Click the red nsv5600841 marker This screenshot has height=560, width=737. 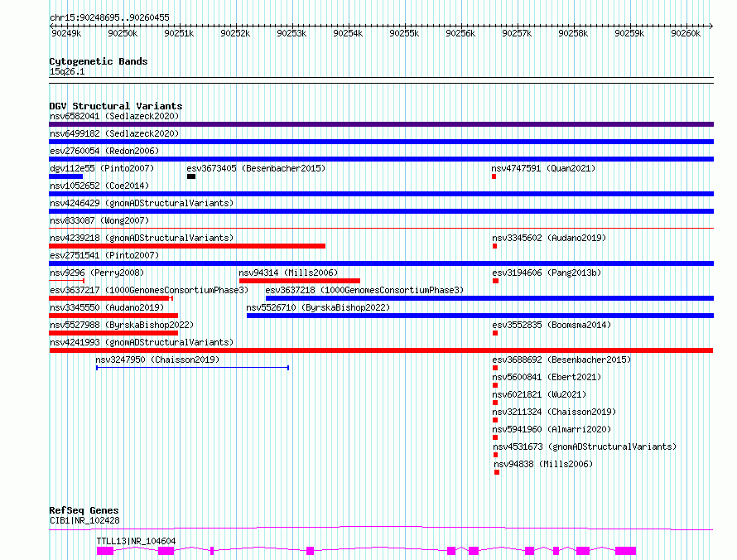495,385
